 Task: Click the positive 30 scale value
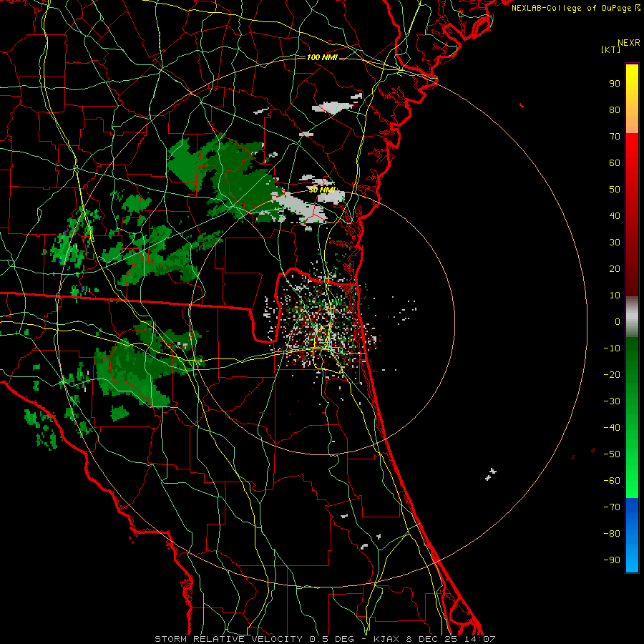coord(615,243)
